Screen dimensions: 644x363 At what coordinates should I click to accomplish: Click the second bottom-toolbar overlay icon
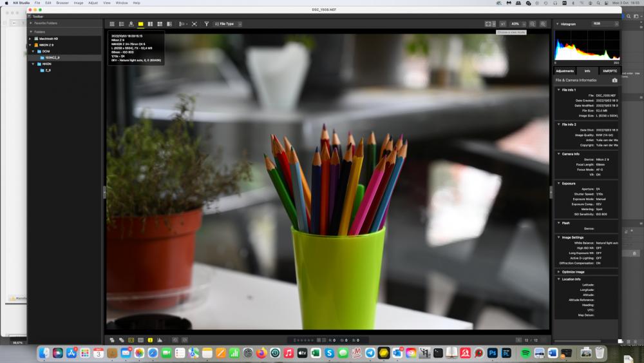pos(122,340)
